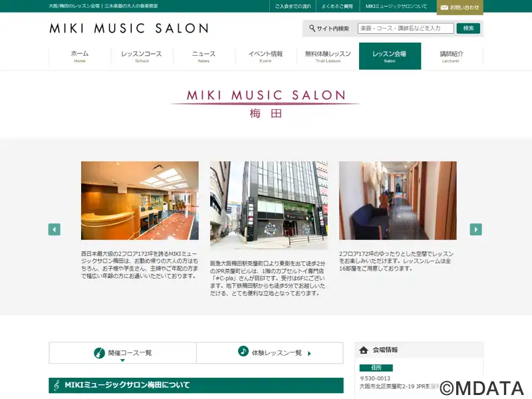Click the MIKI MUSIC SALON header logo

point(128,29)
